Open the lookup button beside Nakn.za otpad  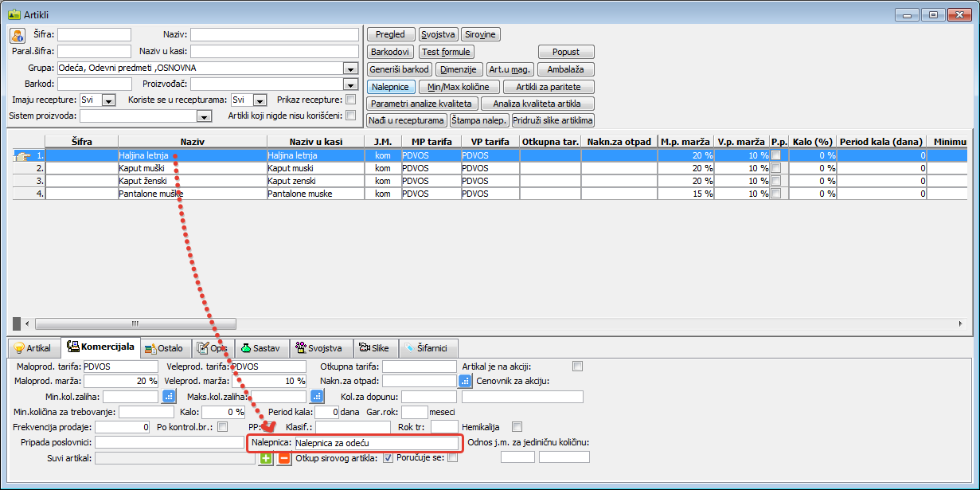click(465, 381)
